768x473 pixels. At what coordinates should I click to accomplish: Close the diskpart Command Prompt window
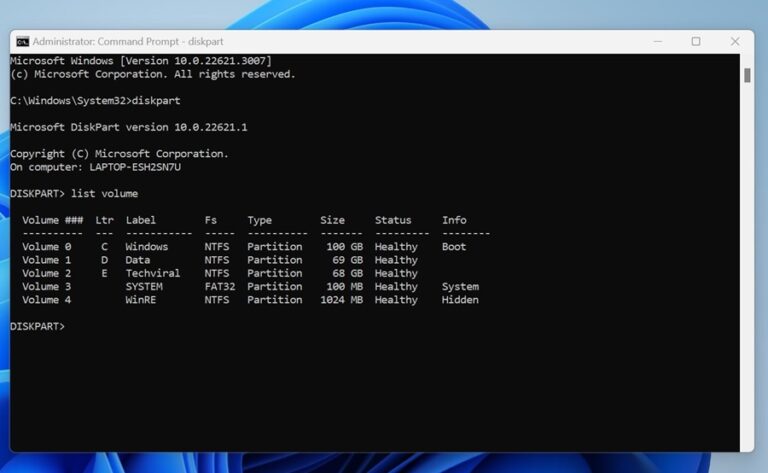click(x=735, y=41)
